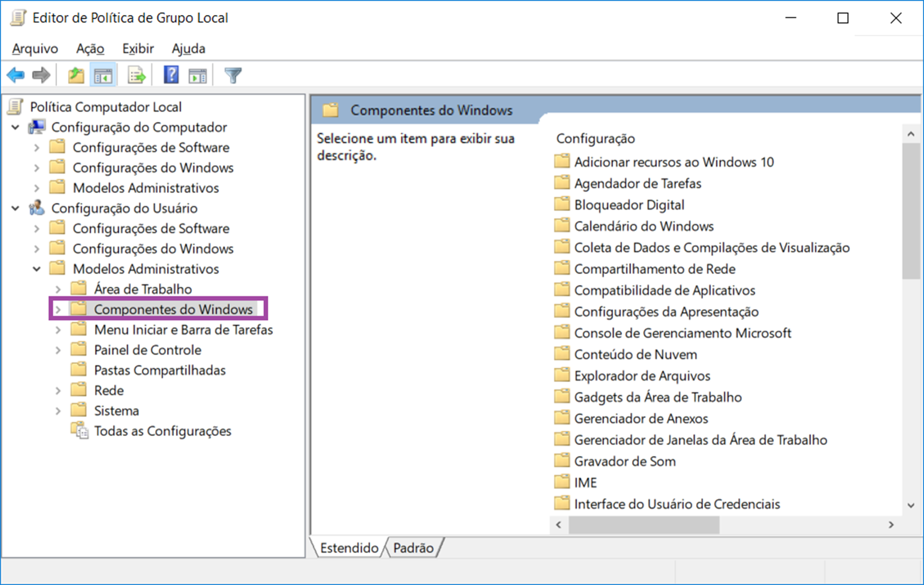The width and height of the screenshot is (924, 585).
Task: Open Gadgets da Área de Trabalho folder
Action: (x=657, y=397)
